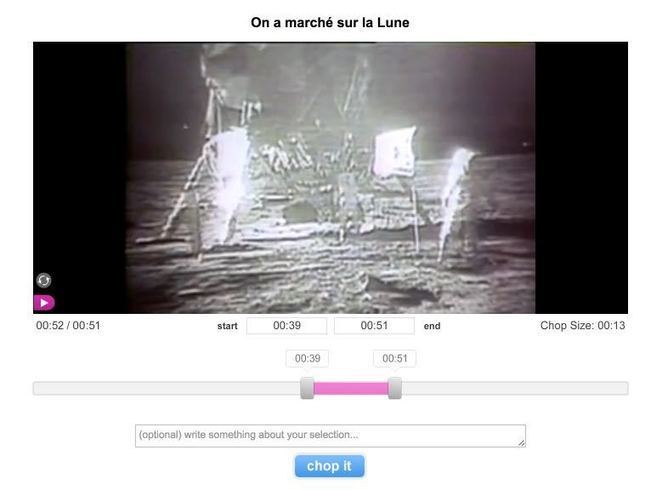Viewport: 651px width, 490px height.
Task: Click the pink selected range on slider
Action: coord(351,389)
